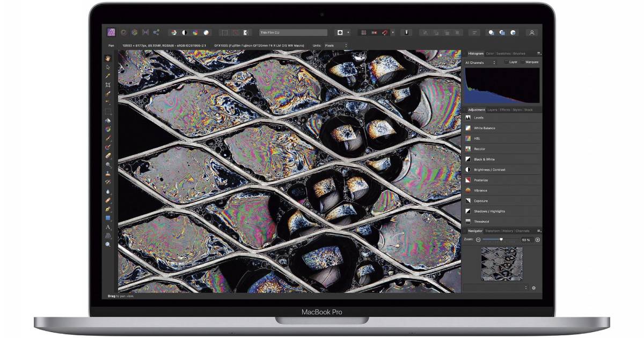Screen dimensions: 644x338
Task: Pick the Crop tool
Action: pos(108,85)
